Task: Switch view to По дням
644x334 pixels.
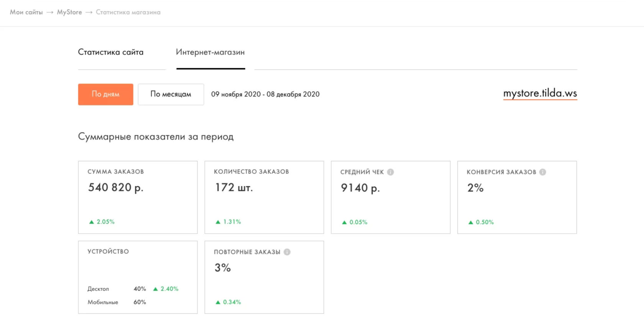Action: point(105,94)
